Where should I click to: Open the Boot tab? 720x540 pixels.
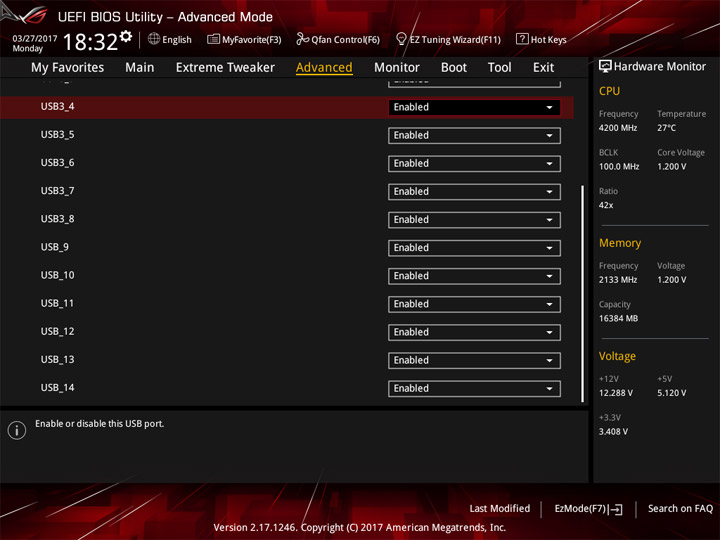[454, 68]
